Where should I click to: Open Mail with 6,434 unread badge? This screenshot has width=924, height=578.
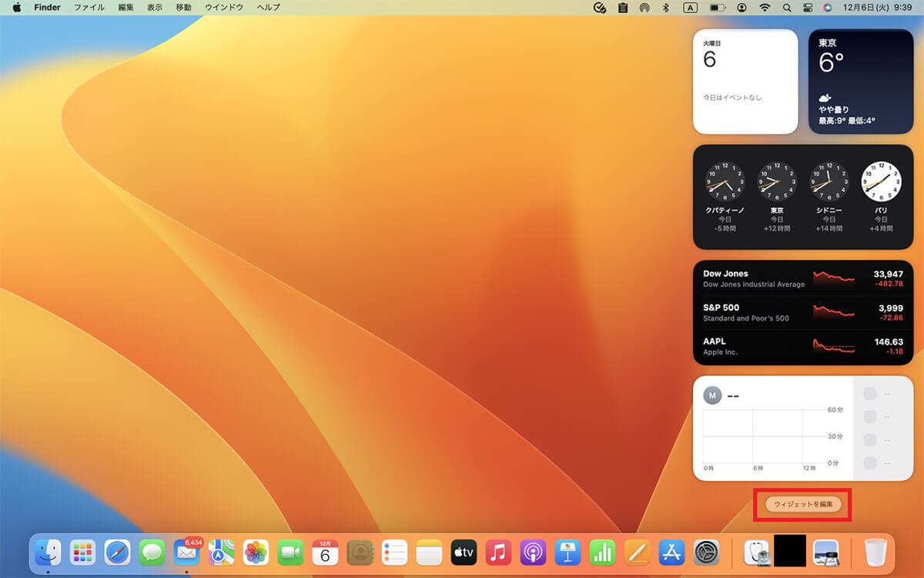click(186, 552)
